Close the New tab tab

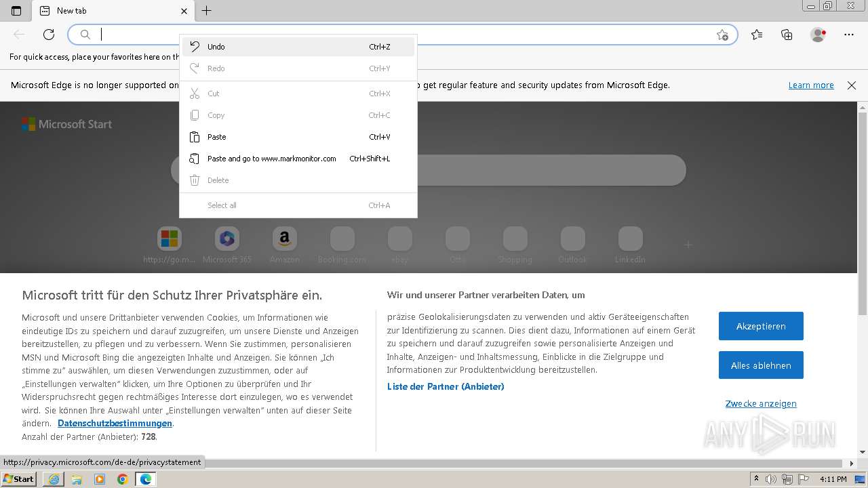(184, 11)
